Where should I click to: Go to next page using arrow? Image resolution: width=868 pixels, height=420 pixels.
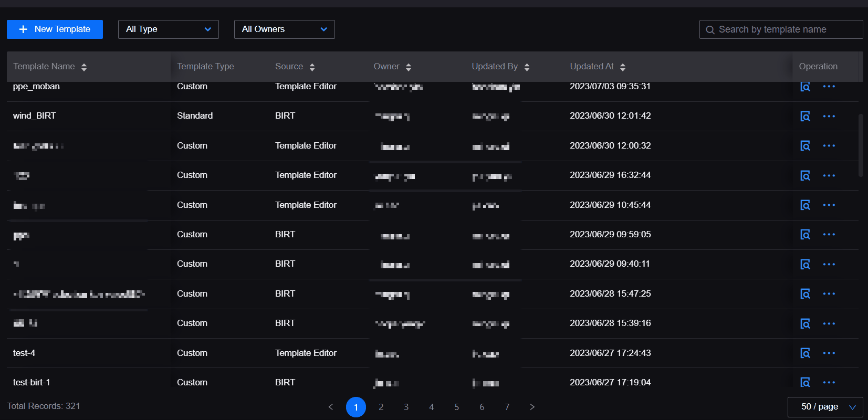click(532, 407)
